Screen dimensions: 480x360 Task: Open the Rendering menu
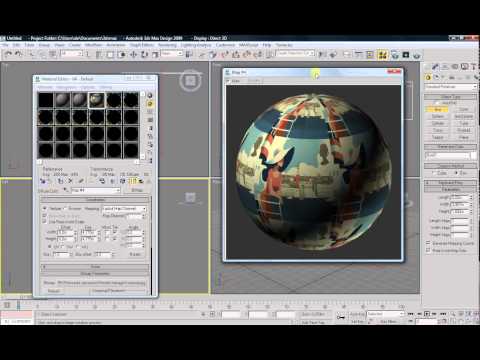pos(167,45)
